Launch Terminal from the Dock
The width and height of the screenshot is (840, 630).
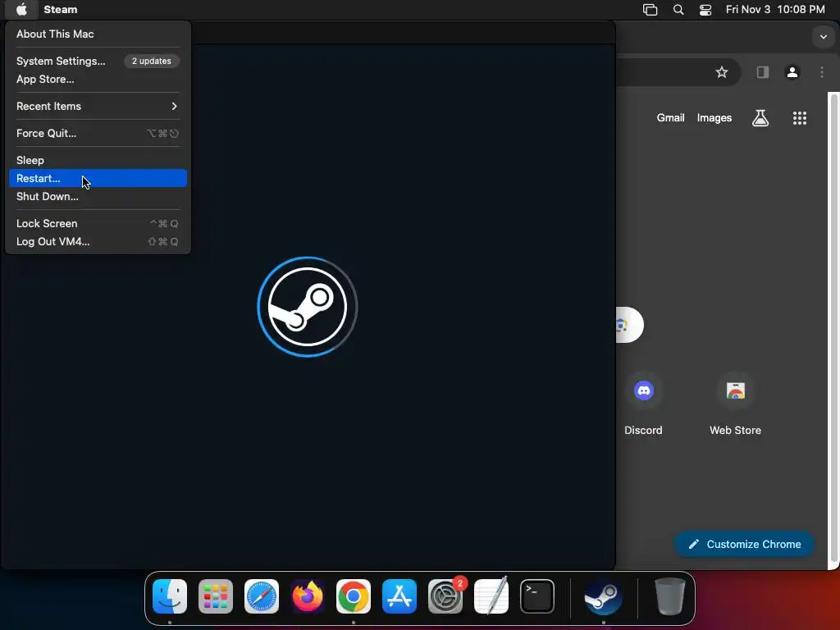coord(537,596)
